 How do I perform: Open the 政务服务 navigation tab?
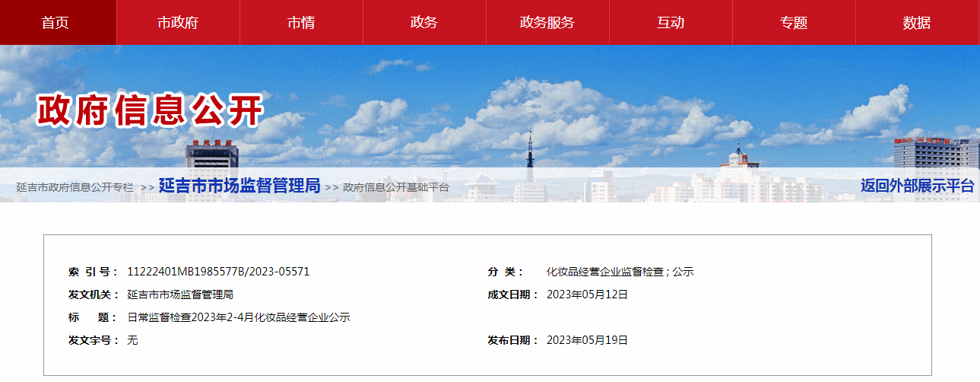click(547, 23)
